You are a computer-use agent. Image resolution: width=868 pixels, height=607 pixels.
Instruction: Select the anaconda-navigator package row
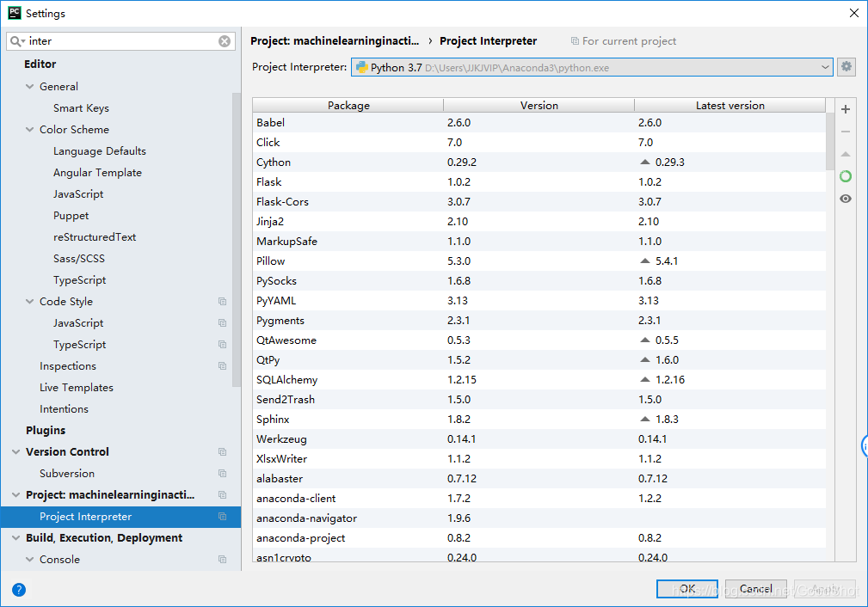pos(539,518)
